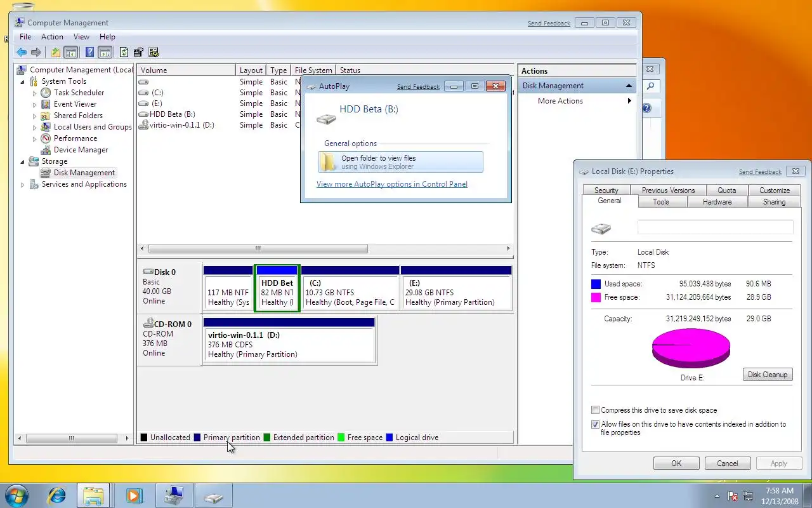The image size is (812, 508).
Task: Show hidden system tray icons arrow
Action: click(717, 496)
